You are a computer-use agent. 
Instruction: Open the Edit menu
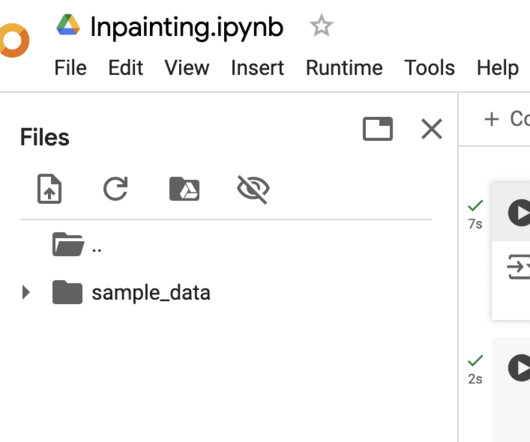point(126,68)
